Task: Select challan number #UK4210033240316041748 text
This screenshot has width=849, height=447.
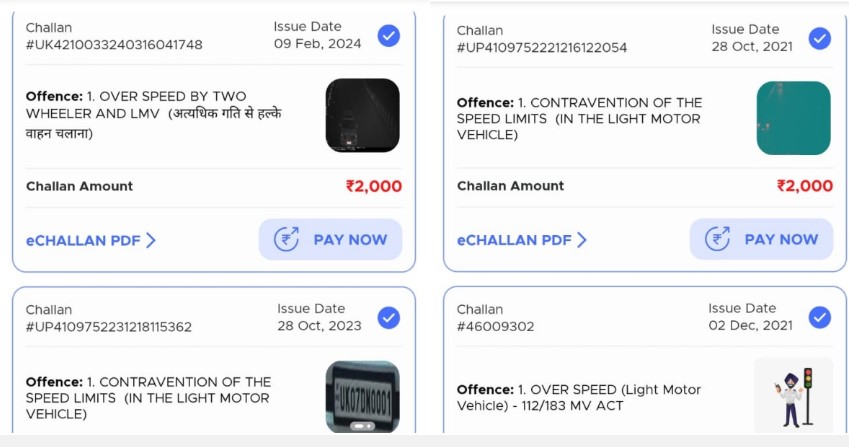Action: 114,45
